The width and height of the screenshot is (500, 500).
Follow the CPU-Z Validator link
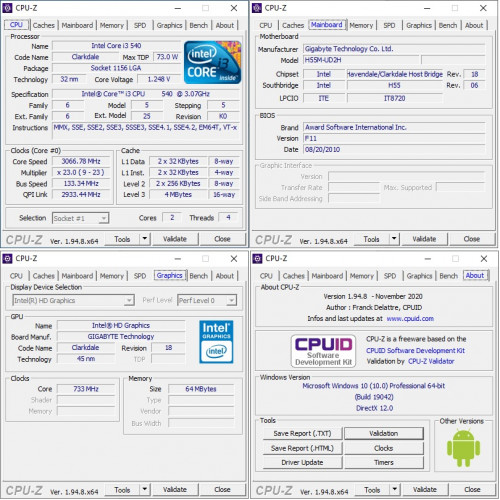pos(431,361)
